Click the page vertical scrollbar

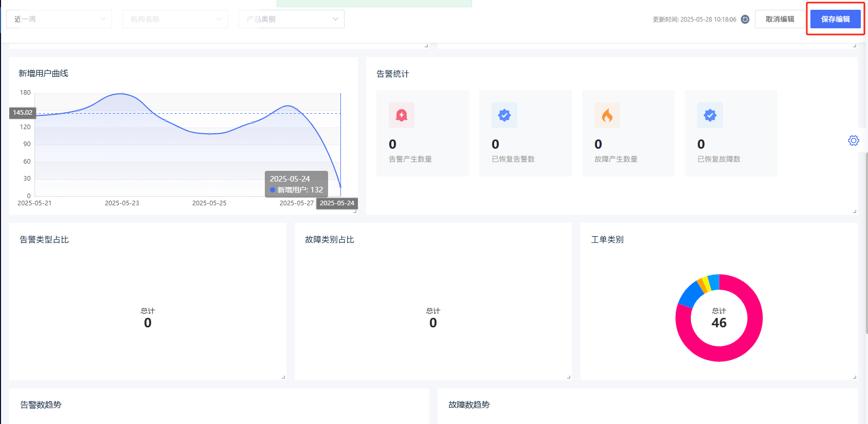coord(866,242)
